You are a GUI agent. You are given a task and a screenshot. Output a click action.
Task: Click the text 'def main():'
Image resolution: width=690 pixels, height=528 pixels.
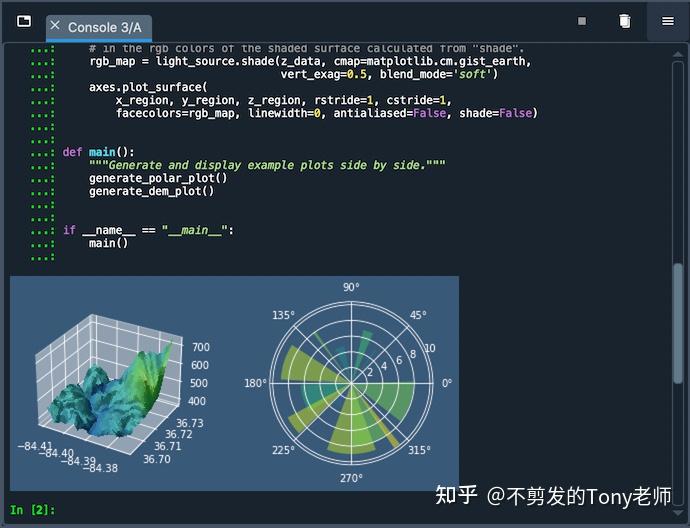[99, 152]
